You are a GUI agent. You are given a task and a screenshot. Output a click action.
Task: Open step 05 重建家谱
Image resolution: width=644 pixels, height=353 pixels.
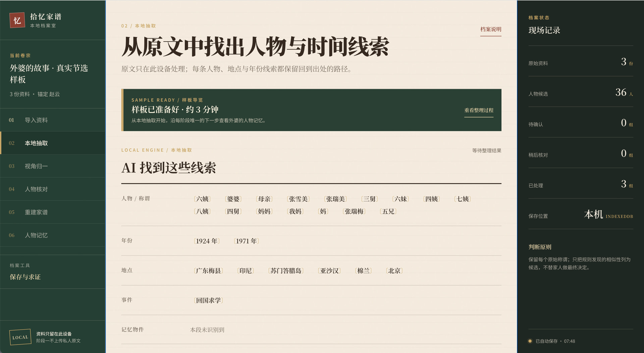tap(53, 212)
